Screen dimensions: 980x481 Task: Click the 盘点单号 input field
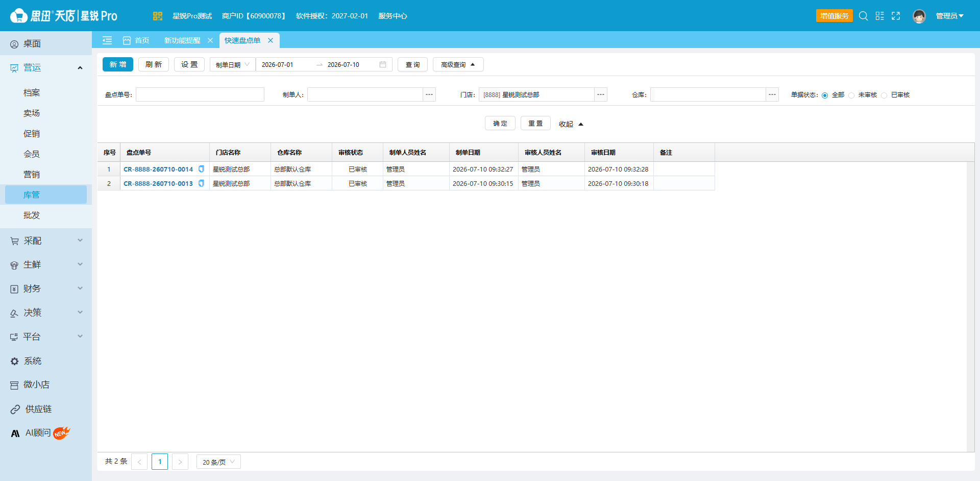[x=200, y=94]
